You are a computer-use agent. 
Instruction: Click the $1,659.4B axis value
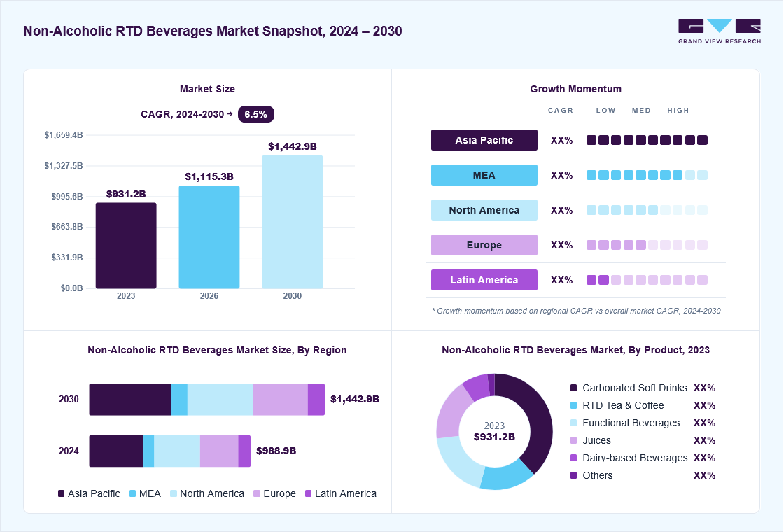tap(64, 135)
